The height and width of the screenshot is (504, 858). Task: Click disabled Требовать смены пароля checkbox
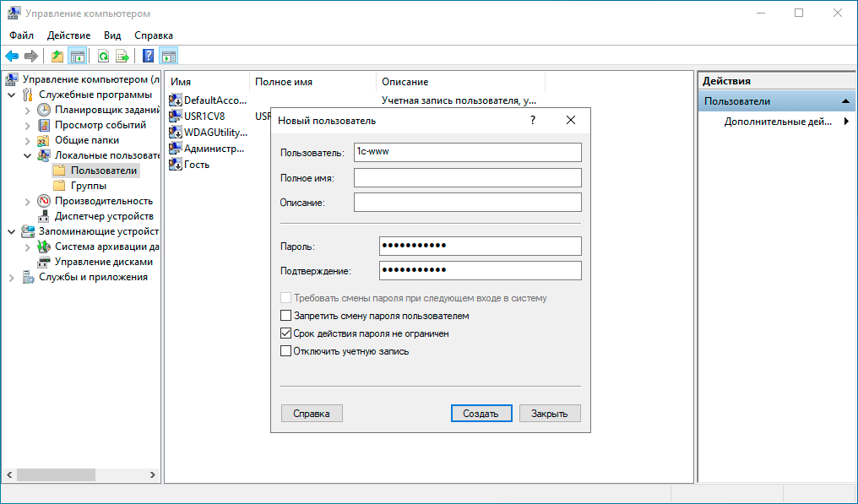tap(285, 298)
